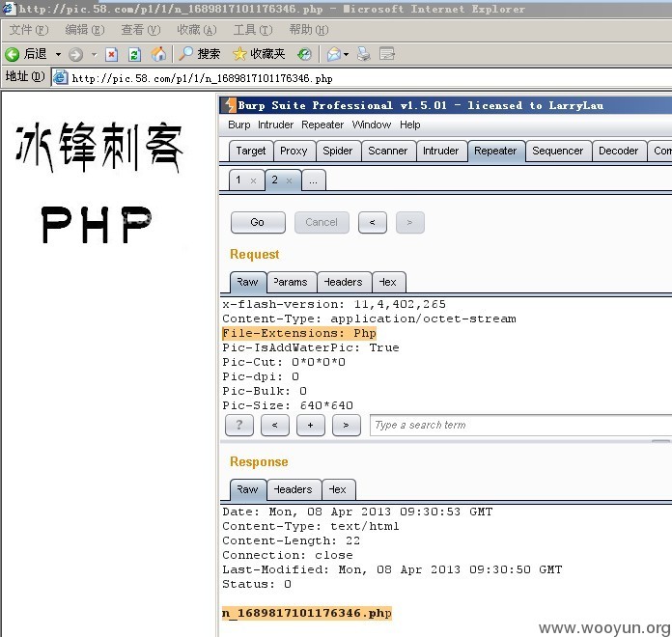Viewport: 672px width, 637px height.
Task: Select the Request Raw tab
Action: click(x=248, y=282)
